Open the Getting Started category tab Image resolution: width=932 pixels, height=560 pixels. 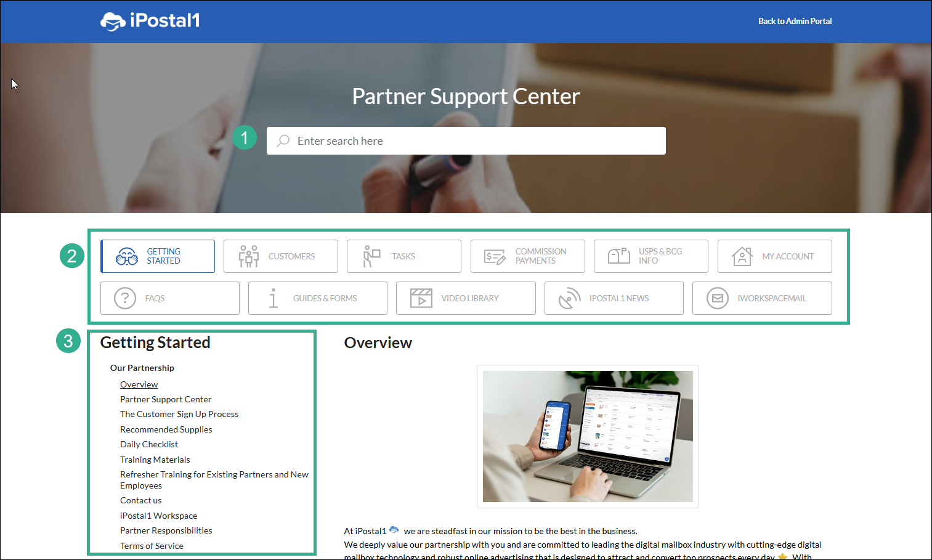click(158, 256)
